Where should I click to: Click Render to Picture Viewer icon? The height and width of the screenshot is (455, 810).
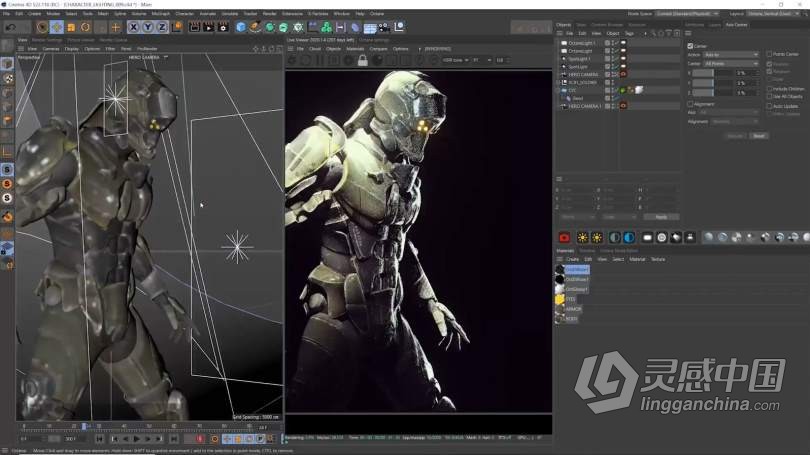click(209, 27)
